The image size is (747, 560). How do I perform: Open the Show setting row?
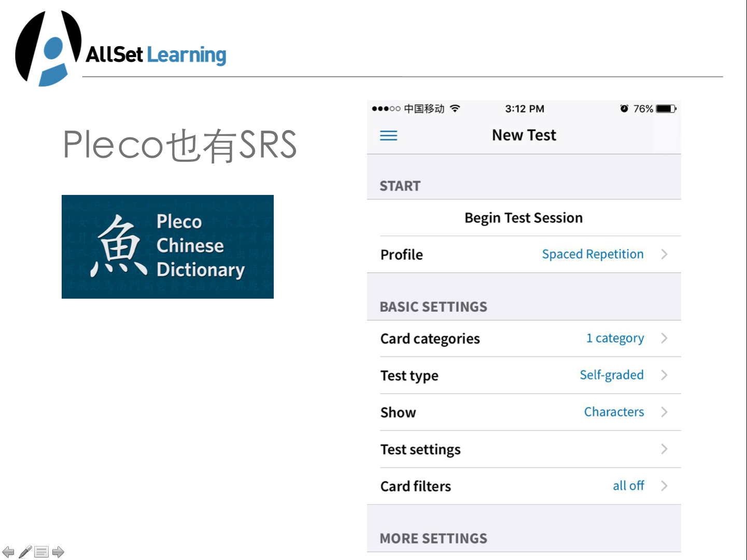click(x=524, y=412)
